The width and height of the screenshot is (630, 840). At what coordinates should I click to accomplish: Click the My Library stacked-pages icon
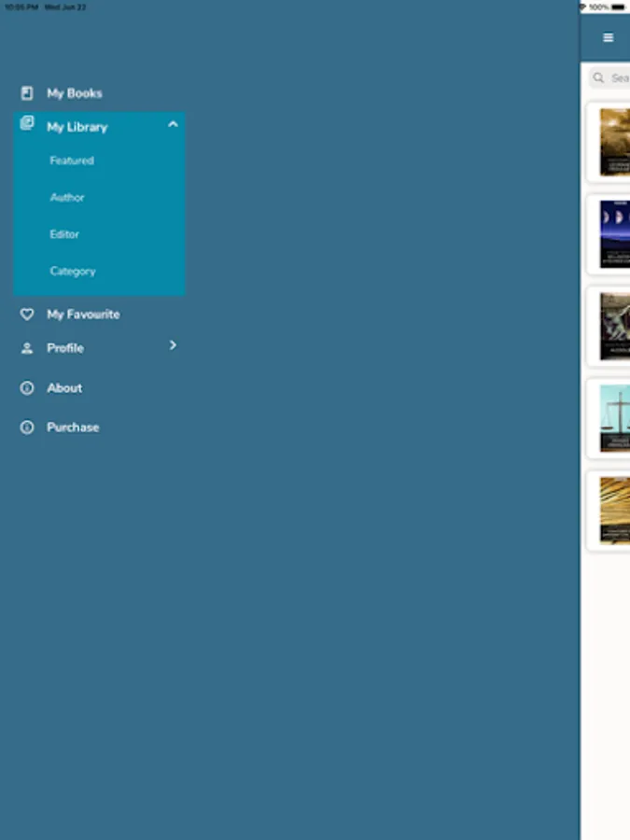[x=27, y=123]
